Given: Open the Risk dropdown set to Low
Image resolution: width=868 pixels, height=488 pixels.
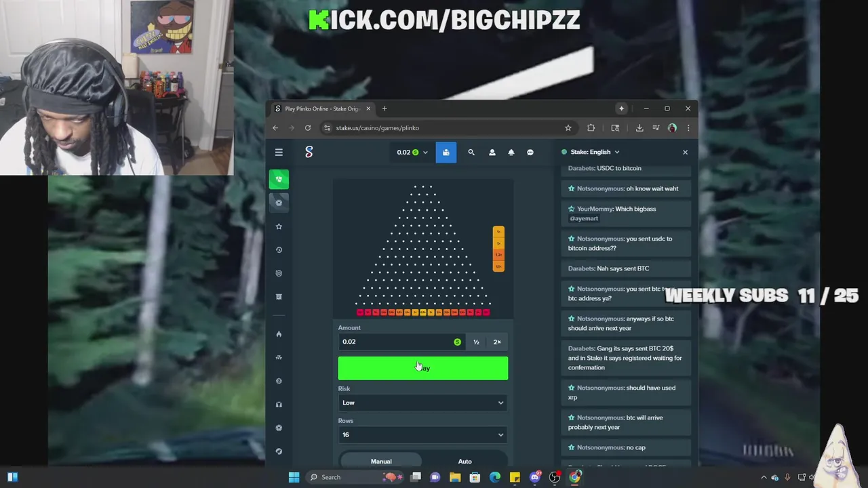Looking at the screenshot, I should [423, 403].
